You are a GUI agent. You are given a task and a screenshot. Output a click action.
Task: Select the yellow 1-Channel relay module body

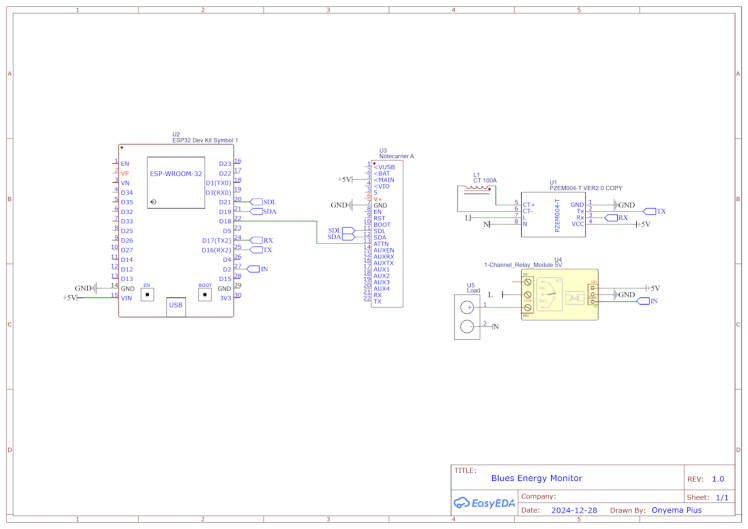click(560, 295)
